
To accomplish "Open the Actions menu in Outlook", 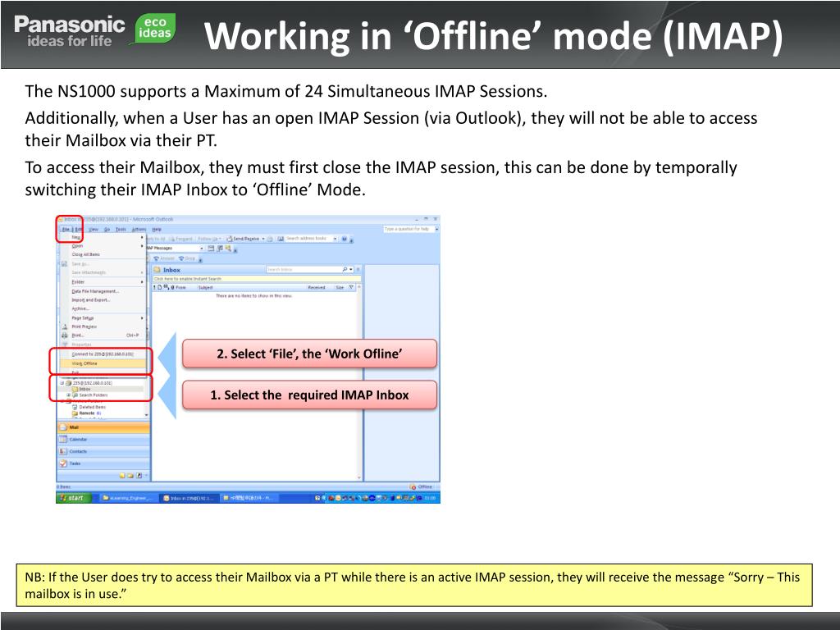I will (139, 230).
